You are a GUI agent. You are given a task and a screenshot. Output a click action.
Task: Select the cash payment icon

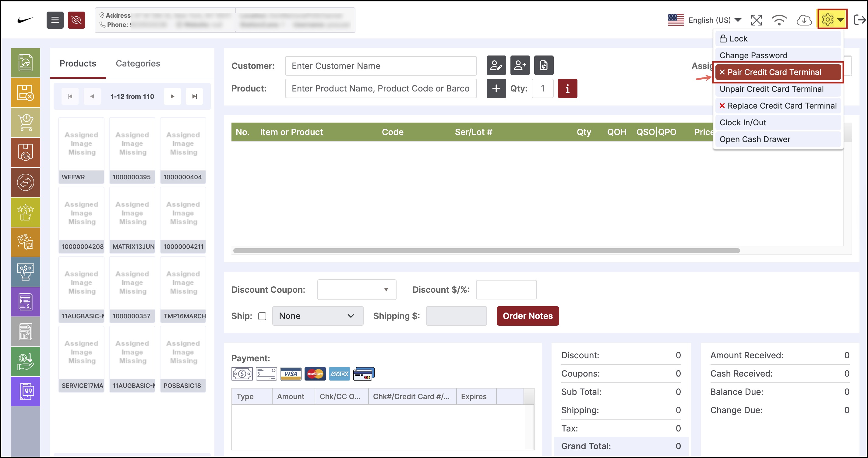click(242, 374)
